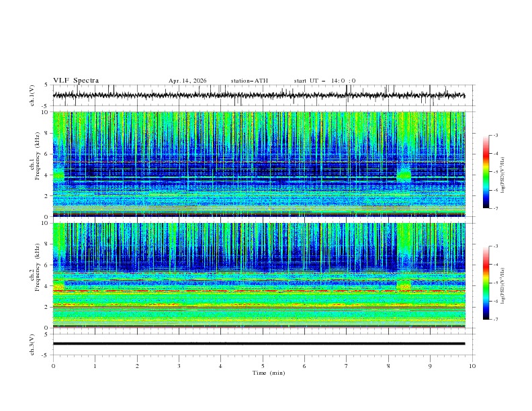This screenshot has height=411, width=532.
Task: Select the date text "Apr. 14, 2026"
Action: pos(187,81)
